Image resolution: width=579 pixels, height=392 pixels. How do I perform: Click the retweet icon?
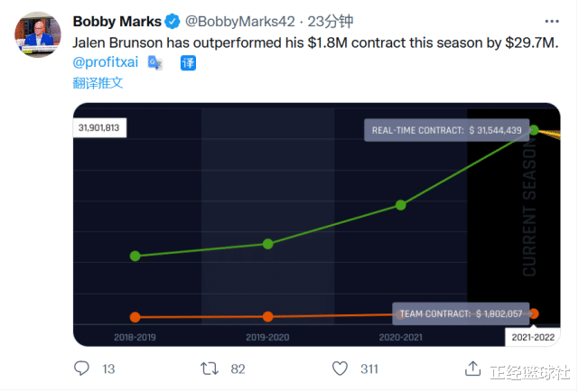tap(210, 369)
